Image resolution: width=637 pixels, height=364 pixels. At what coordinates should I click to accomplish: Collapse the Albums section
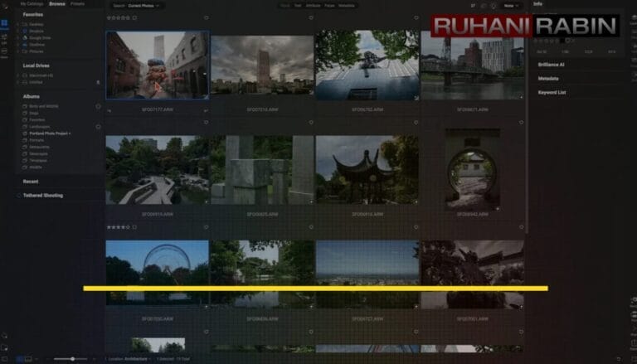(32, 96)
